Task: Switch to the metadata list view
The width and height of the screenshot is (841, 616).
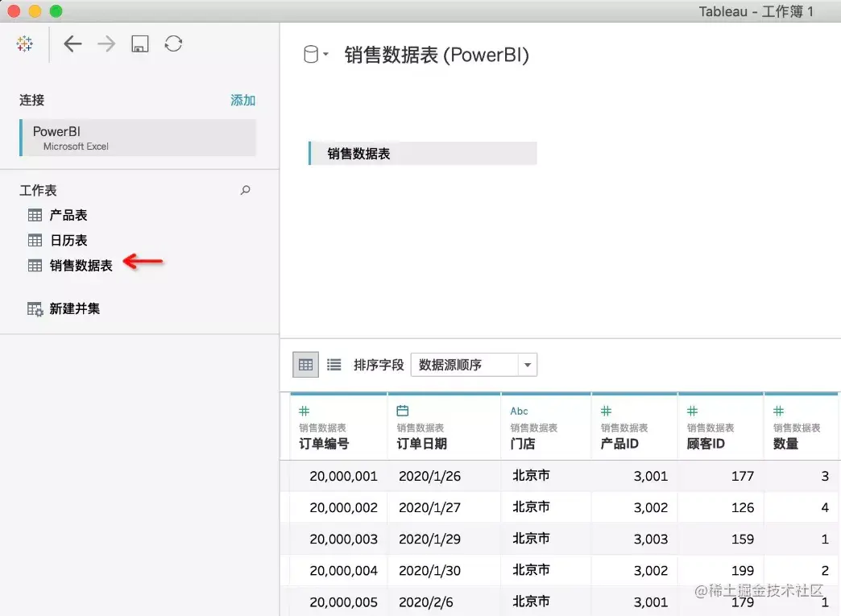Action: point(333,365)
